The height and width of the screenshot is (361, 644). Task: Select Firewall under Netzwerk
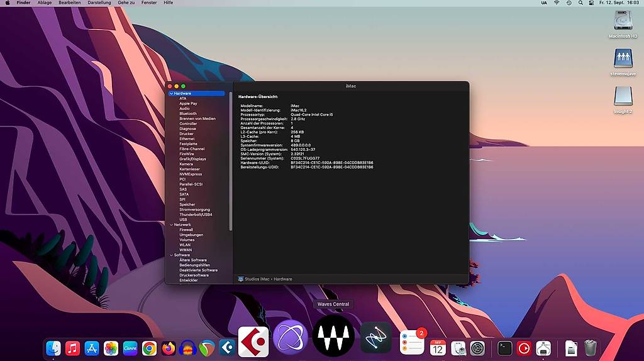pos(186,230)
